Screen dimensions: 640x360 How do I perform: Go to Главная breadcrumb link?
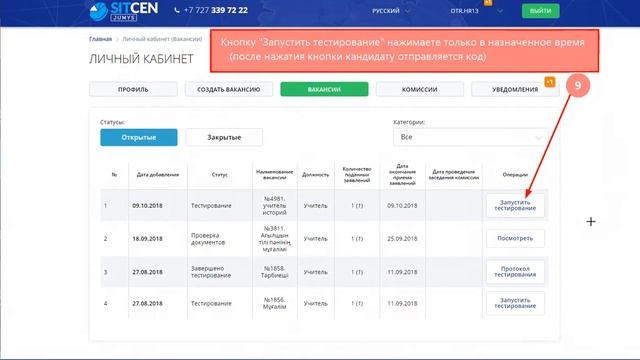click(100, 39)
